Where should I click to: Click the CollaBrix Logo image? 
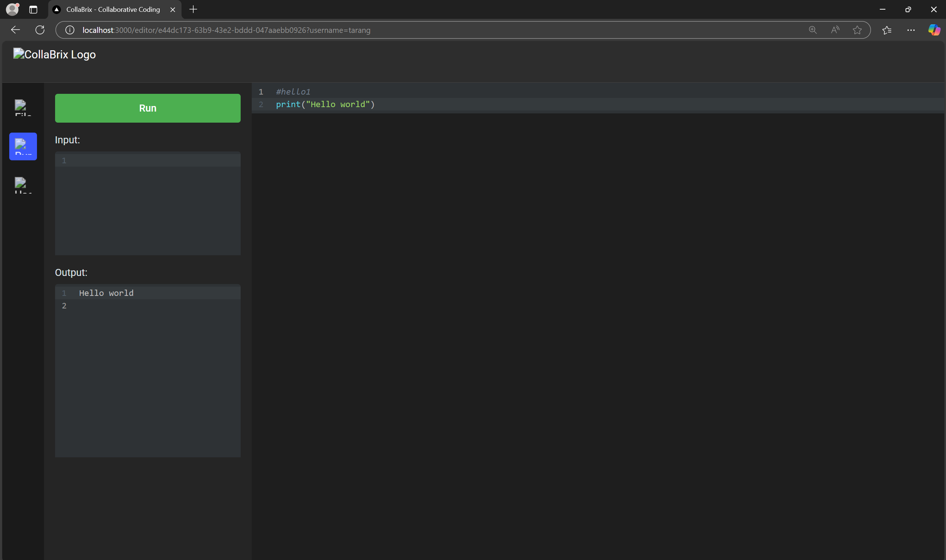click(x=54, y=54)
